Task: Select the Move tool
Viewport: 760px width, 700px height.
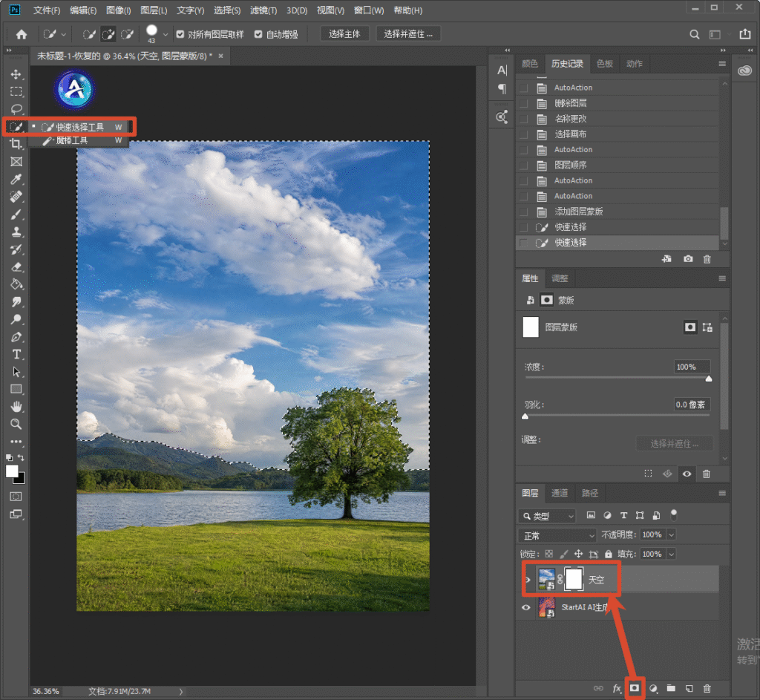Action: [16, 74]
